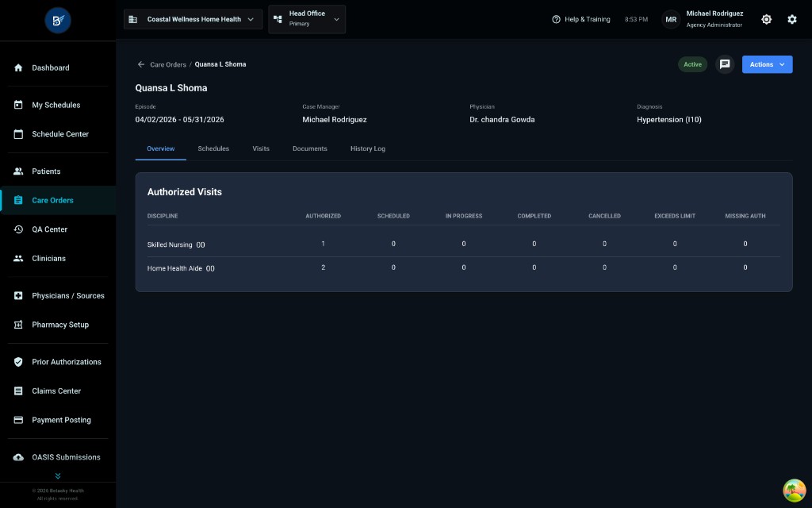This screenshot has width=812, height=508.
Task: Open Patients menu item
Action: 58,171
